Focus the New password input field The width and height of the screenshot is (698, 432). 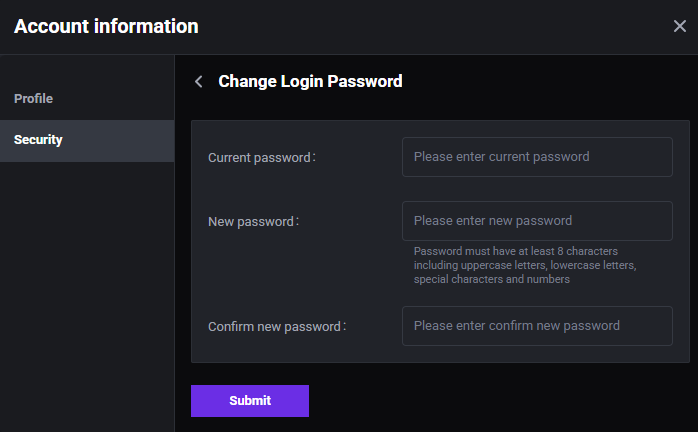[537, 221]
